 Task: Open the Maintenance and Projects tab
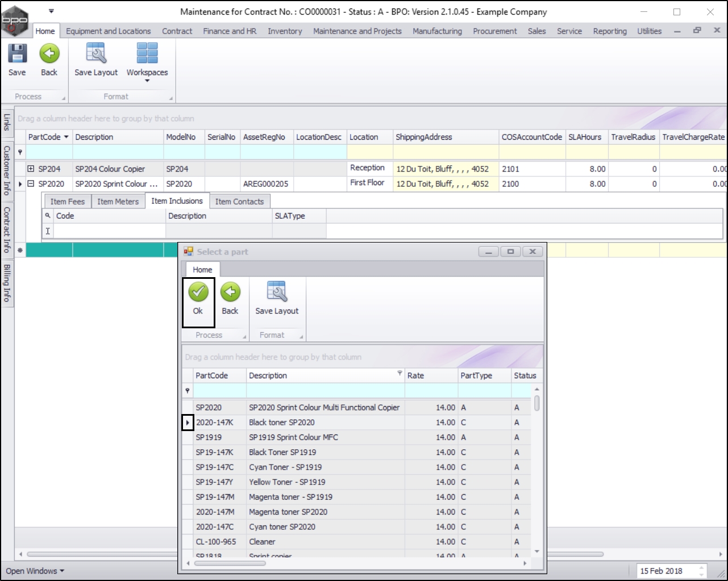tap(357, 31)
